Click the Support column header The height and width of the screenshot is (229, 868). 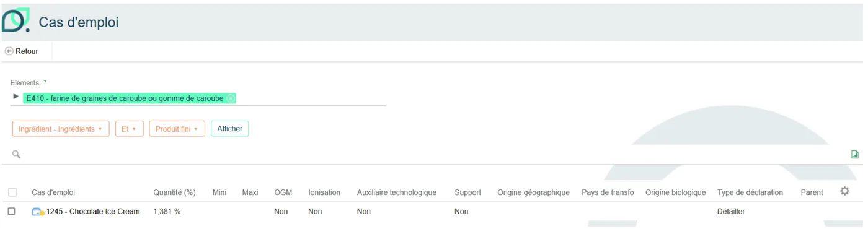pyautogui.click(x=467, y=192)
